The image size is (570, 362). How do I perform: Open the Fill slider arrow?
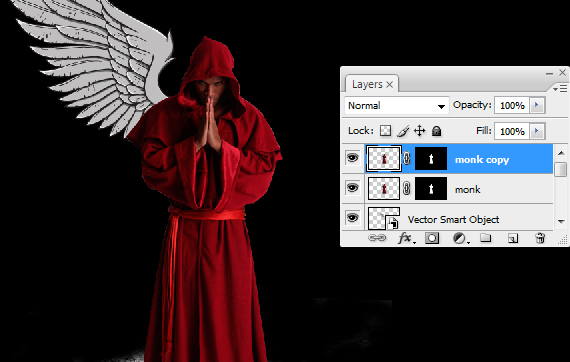(x=537, y=131)
